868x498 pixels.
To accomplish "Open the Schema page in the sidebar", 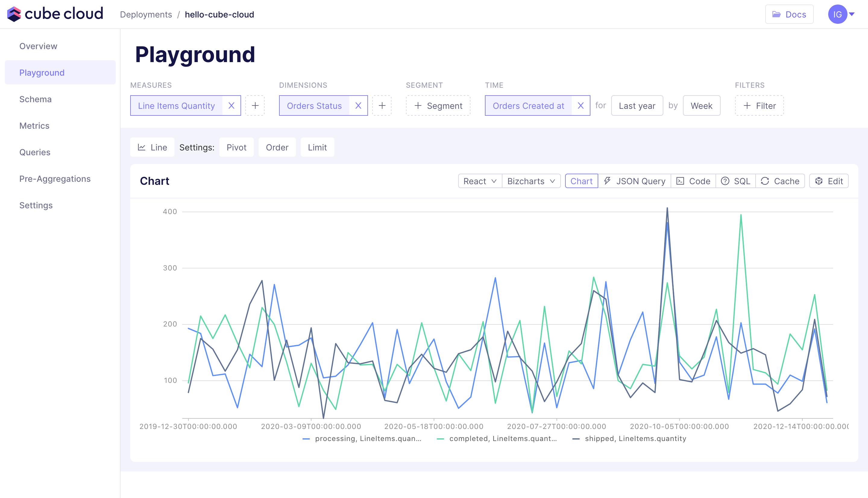I will click(x=36, y=99).
